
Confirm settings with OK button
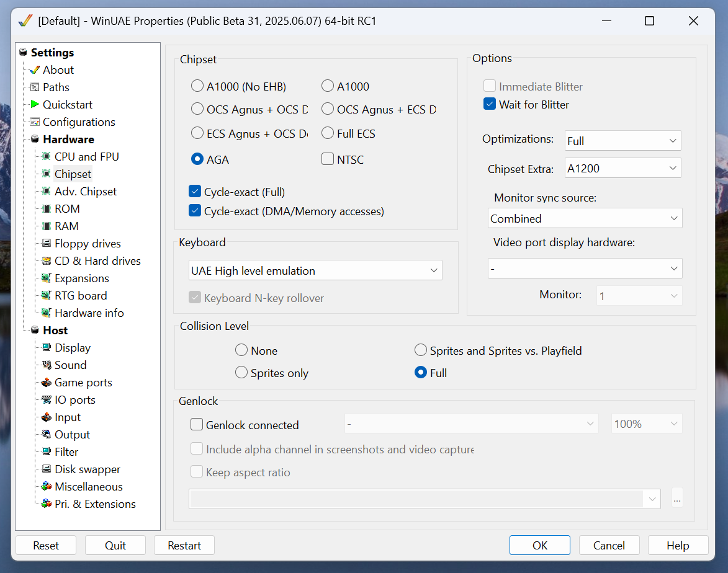point(539,545)
